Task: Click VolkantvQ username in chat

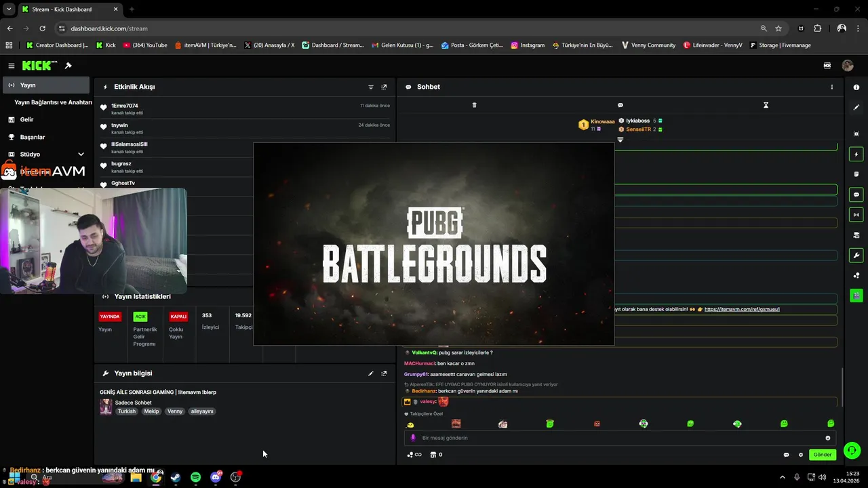Action: tap(424, 352)
